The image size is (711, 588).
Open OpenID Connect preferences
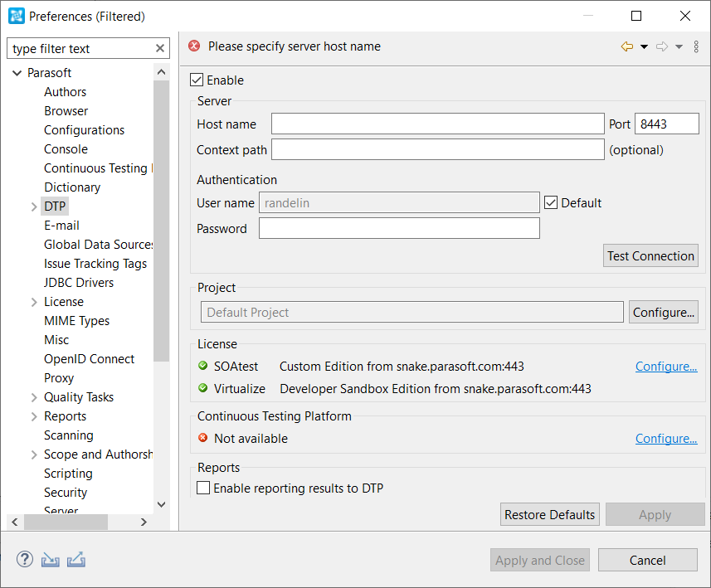click(x=89, y=358)
